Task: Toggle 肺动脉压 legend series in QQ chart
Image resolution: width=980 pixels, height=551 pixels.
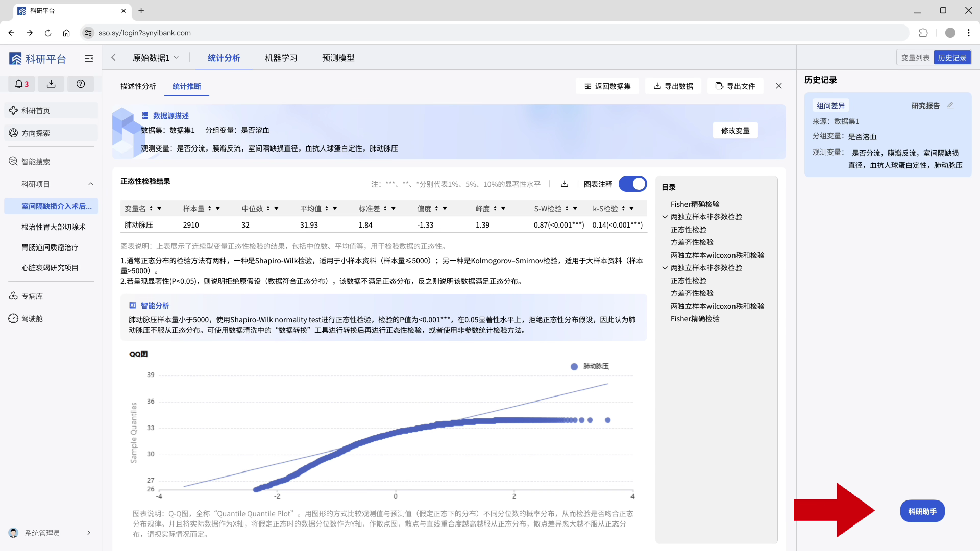Action: pyautogui.click(x=590, y=366)
